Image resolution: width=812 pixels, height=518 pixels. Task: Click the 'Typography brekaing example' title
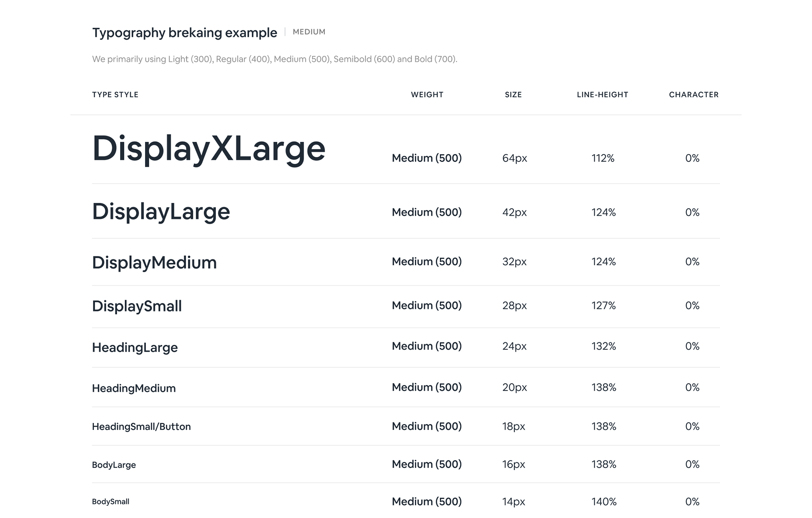click(x=184, y=33)
